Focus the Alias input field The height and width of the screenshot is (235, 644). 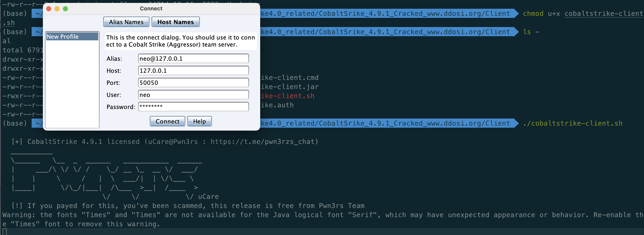click(x=193, y=58)
